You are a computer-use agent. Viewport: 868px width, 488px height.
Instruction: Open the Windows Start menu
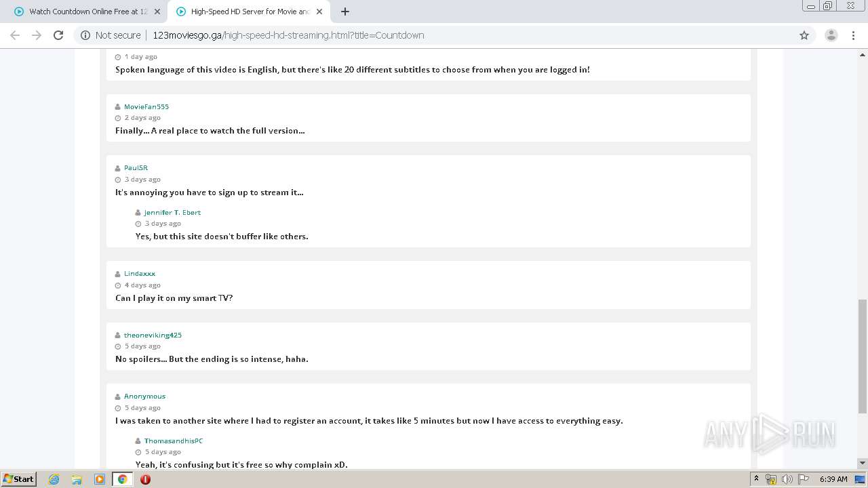click(19, 479)
